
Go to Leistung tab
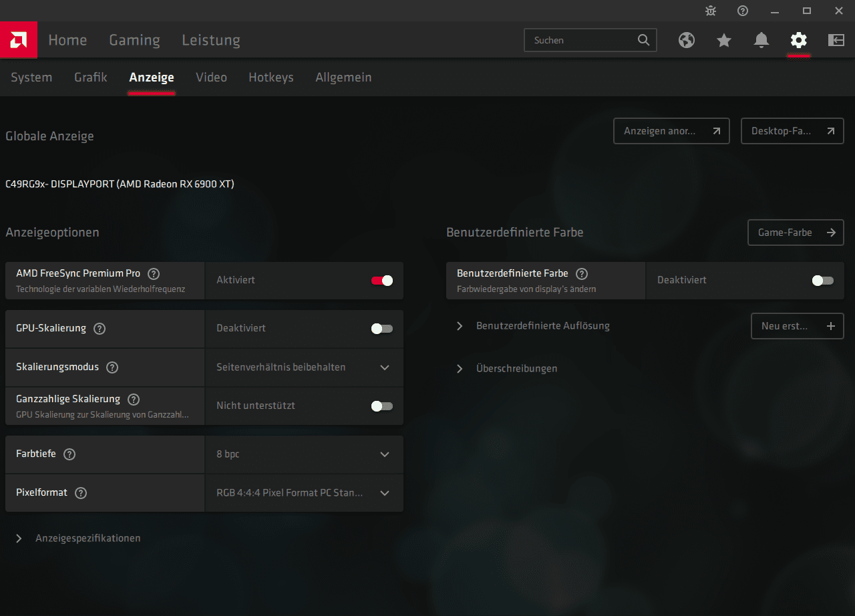(211, 40)
